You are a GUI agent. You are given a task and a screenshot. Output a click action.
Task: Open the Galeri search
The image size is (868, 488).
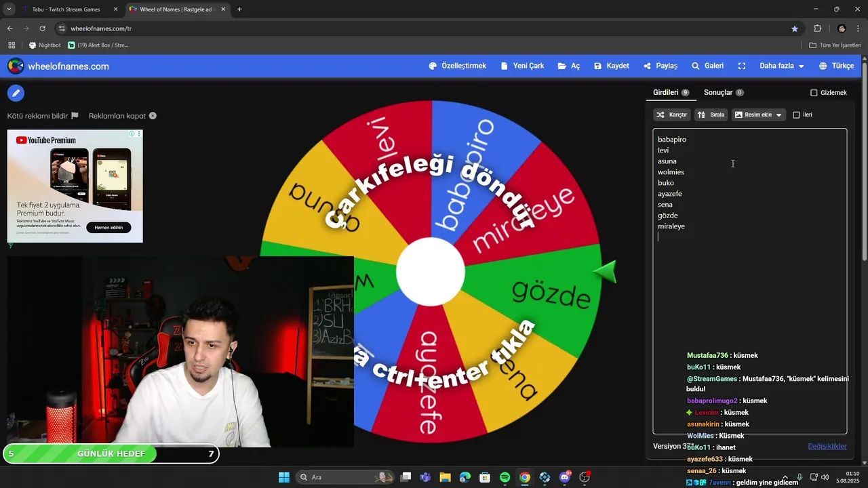tap(707, 66)
